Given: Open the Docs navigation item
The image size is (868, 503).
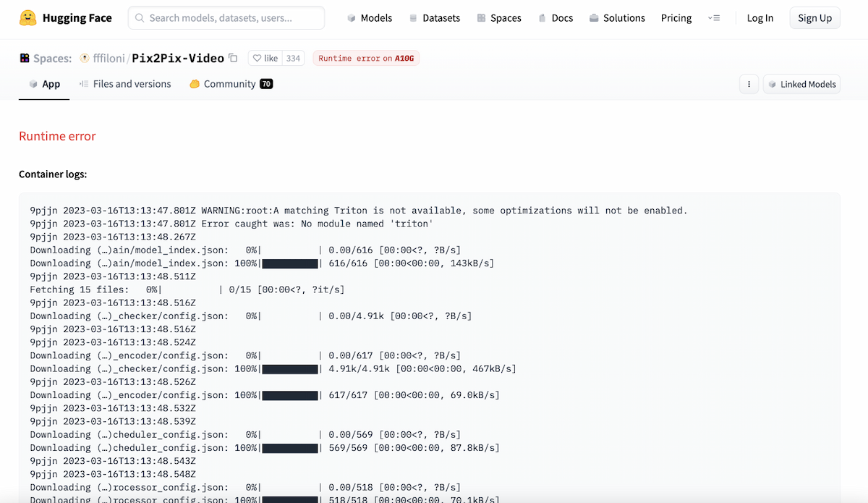Looking at the screenshot, I should [556, 18].
